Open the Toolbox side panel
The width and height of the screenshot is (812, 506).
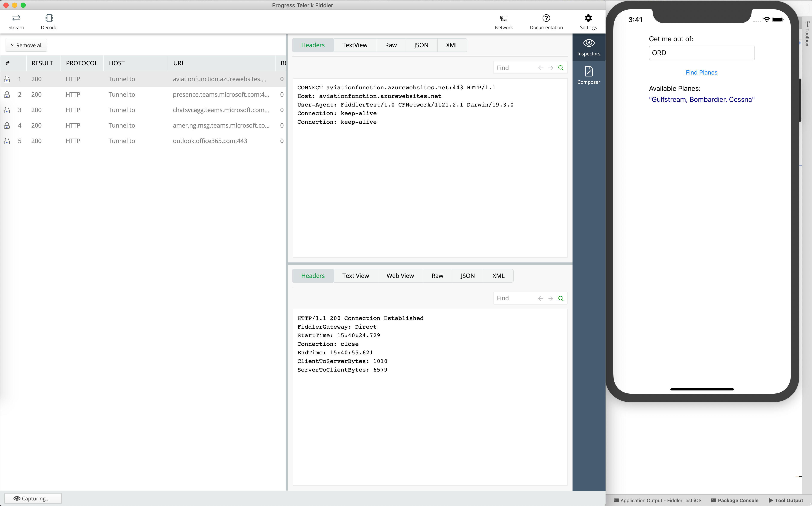[807, 34]
